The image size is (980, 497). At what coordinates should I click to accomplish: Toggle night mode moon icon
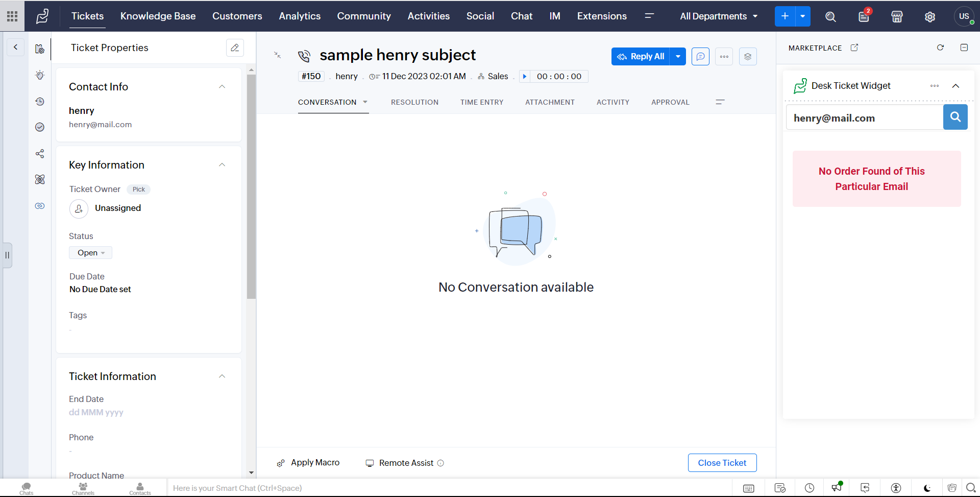tap(927, 488)
